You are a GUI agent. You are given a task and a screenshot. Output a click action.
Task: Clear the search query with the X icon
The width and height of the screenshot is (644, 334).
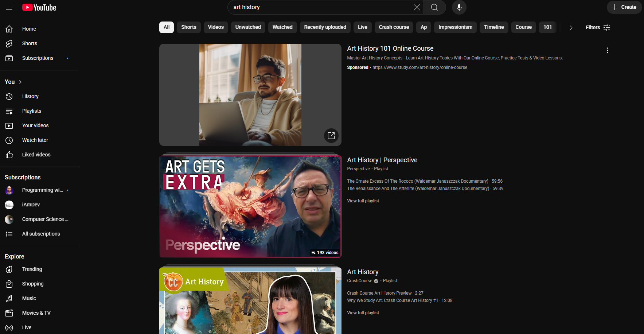[x=417, y=7]
